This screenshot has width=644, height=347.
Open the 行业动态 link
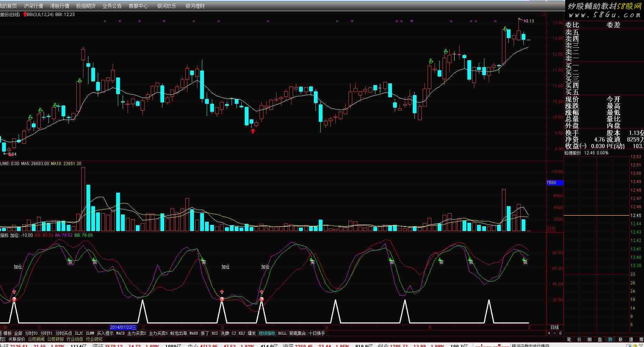click(x=75, y=339)
